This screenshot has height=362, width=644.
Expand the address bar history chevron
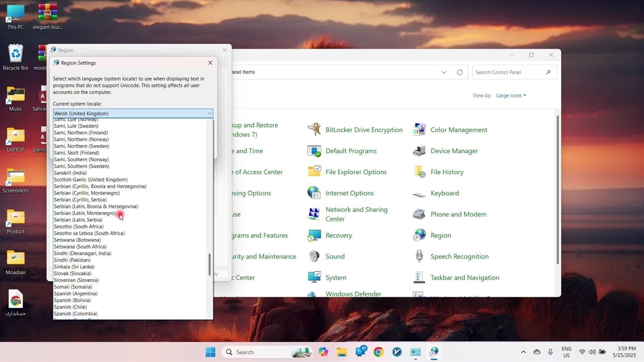tap(444, 72)
